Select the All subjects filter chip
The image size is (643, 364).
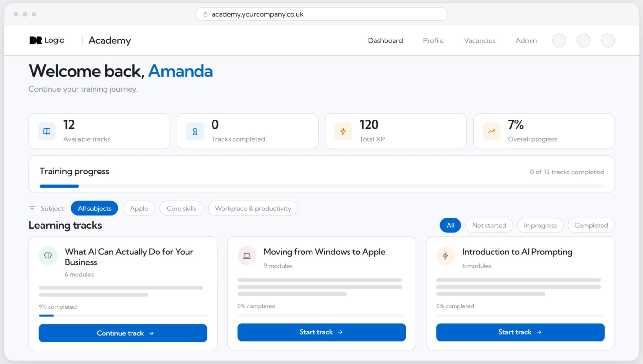click(95, 208)
